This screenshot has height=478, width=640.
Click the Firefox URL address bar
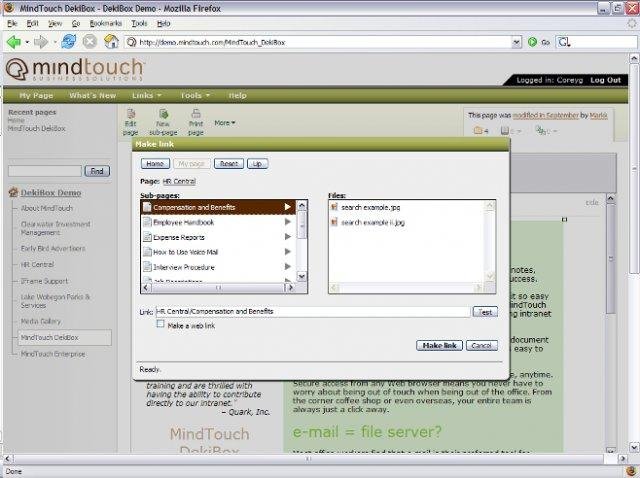tap(318, 42)
